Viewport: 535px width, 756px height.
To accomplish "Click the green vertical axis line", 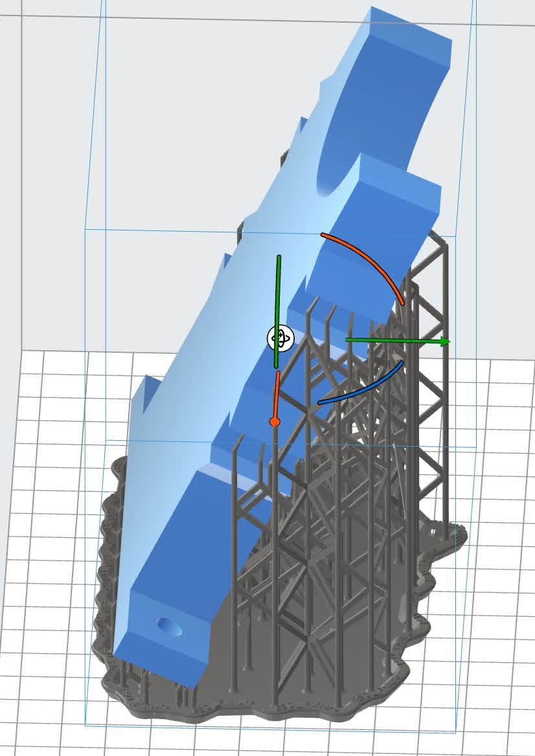I will (278, 311).
